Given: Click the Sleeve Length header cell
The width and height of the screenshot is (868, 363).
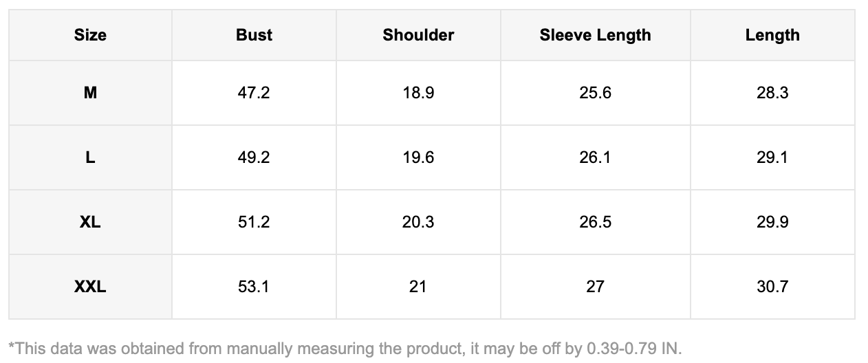Looking at the screenshot, I should click(595, 35).
